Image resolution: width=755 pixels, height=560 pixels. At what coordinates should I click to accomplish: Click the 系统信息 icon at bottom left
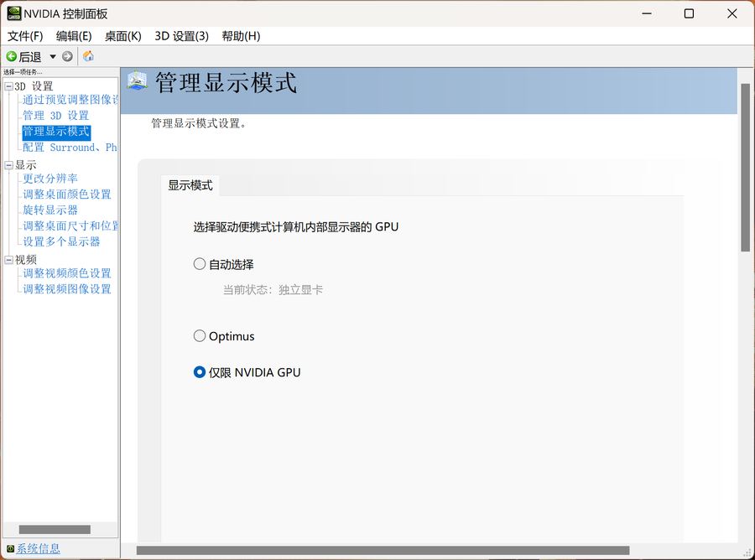click(x=10, y=548)
